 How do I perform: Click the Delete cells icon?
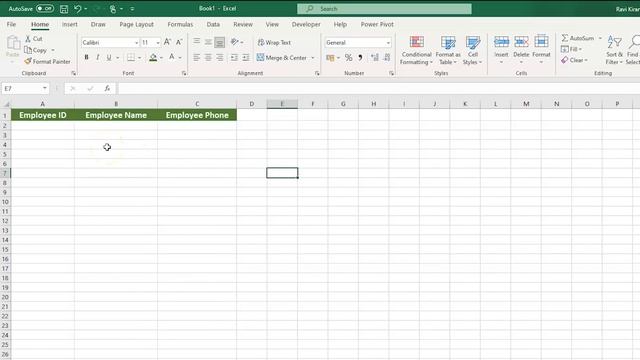click(521, 41)
